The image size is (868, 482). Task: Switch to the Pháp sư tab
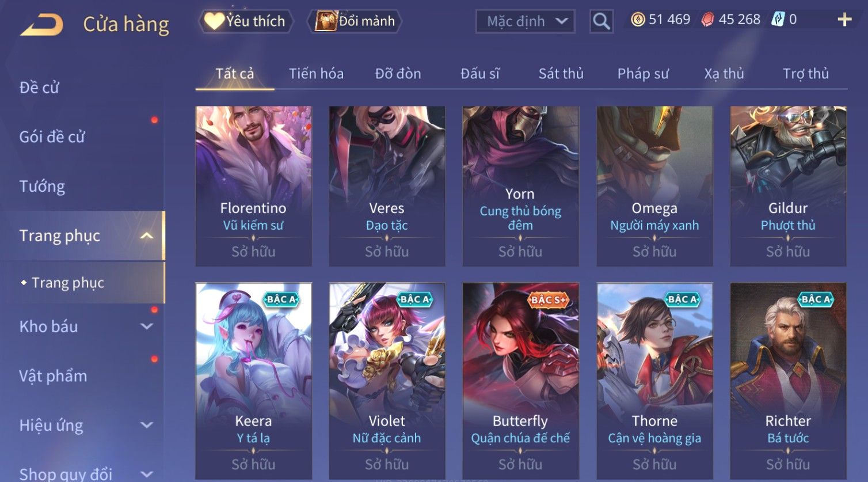(x=643, y=74)
